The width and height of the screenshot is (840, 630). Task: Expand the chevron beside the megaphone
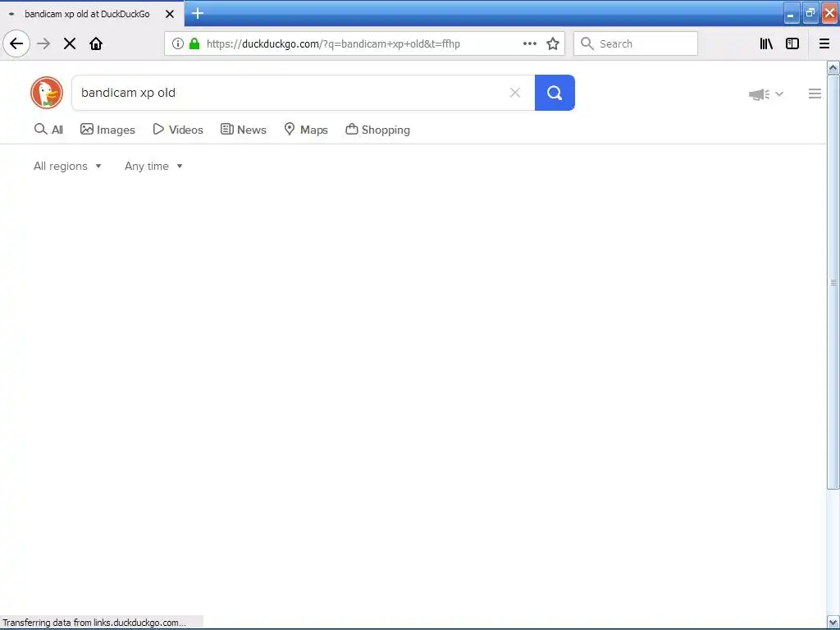[x=779, y=94]
